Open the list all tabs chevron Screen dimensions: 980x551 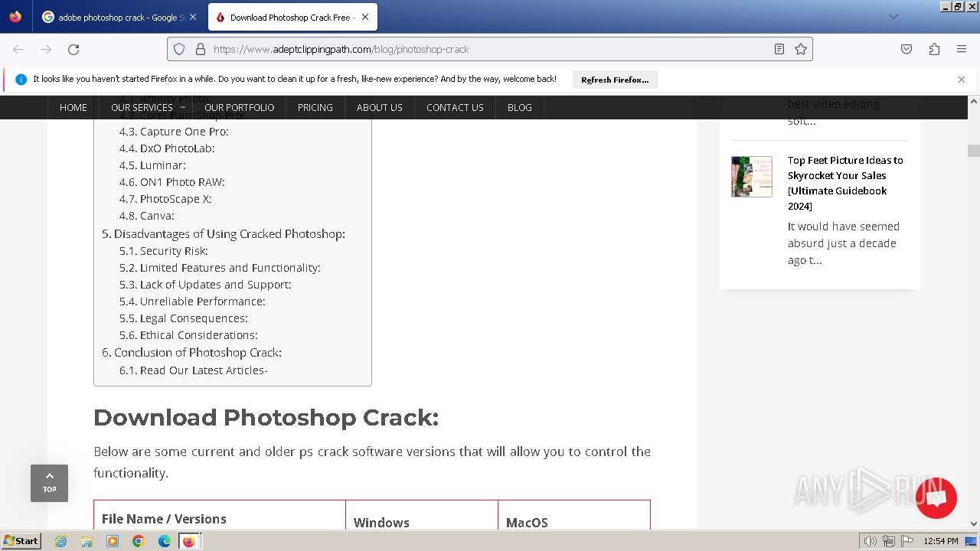pos(893,17)
